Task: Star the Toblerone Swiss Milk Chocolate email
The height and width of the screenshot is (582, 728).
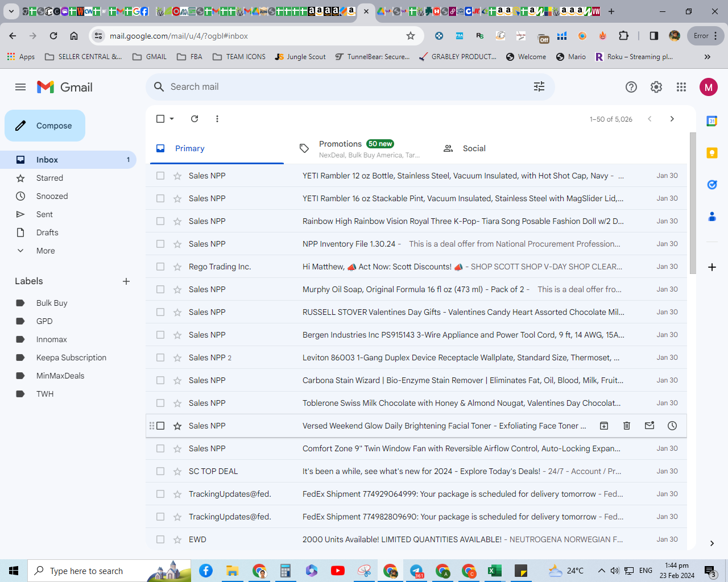Action: (177, 403)
